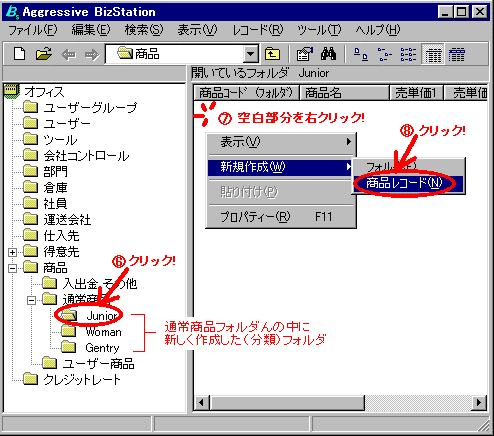Toggle the pressed details table view button
The width and height of the screenshot is (494, 436).
pyautogui.click(x=433, y=54)
